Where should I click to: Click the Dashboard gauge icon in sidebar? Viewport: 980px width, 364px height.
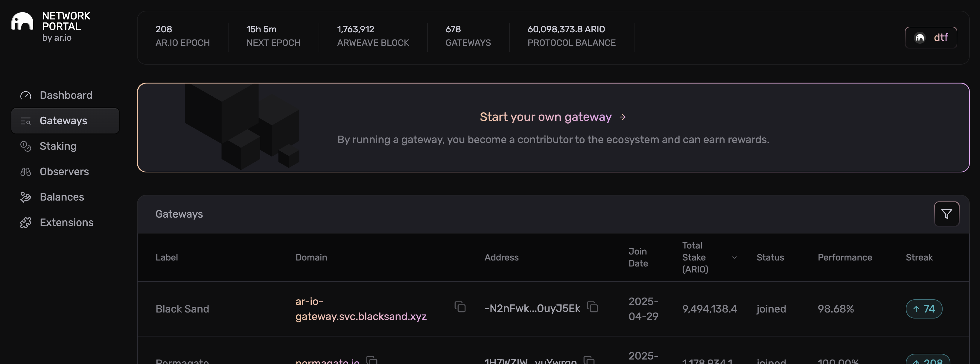[x=25, y=95]
